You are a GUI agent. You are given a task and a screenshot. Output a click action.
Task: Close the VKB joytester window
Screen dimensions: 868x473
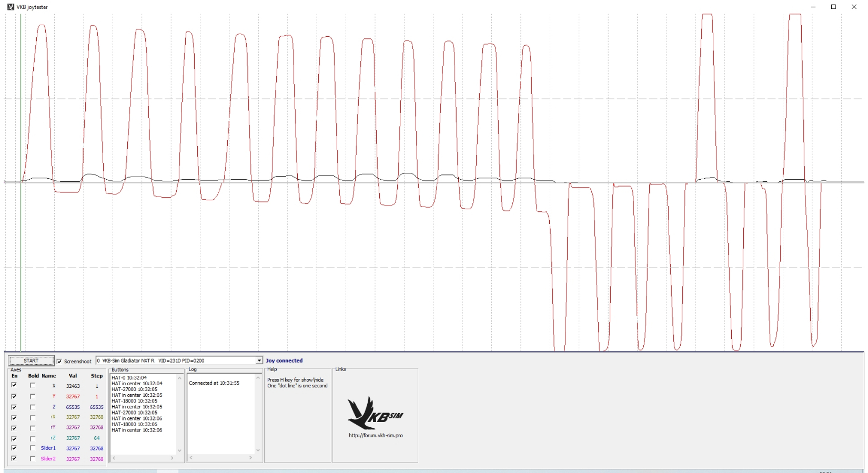[854, 7]
